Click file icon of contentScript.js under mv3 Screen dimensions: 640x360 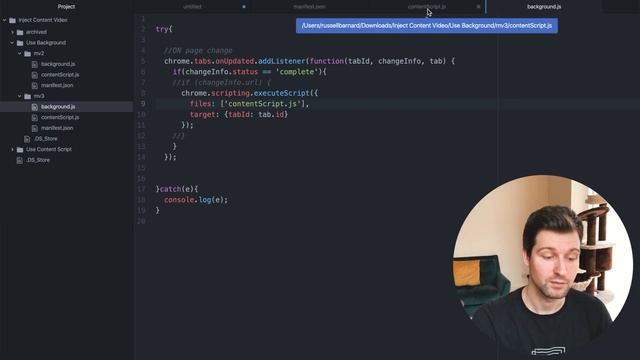pos(35,118)
